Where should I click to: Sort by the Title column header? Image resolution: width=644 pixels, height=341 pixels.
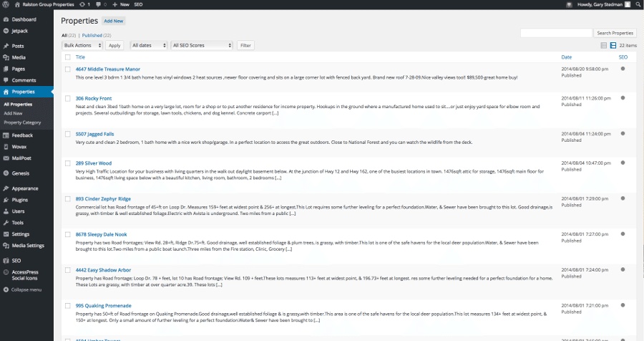80,57
